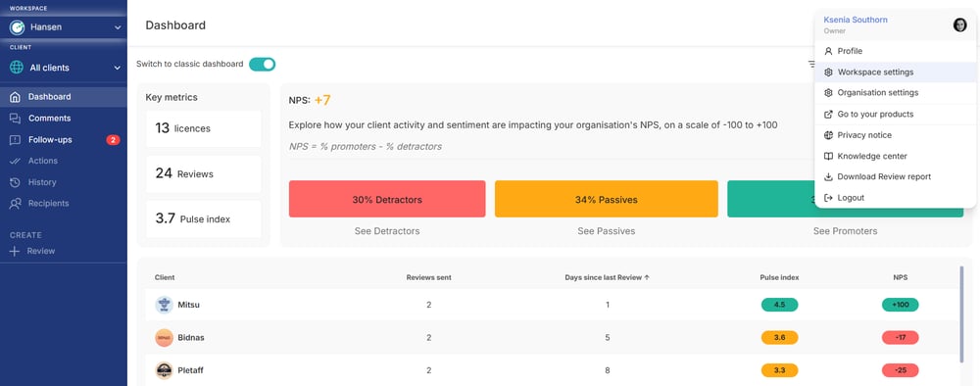Viewport: 980px width, 386px height.
Task: Click the 13 licences metric card
Action: pos(204,128)
